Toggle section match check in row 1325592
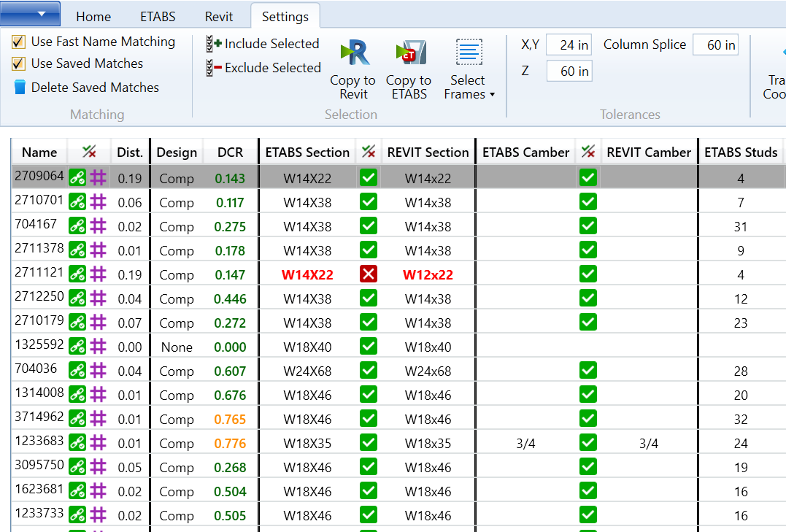Viewport: 786px width, 532px height. (x=369, y=346)
